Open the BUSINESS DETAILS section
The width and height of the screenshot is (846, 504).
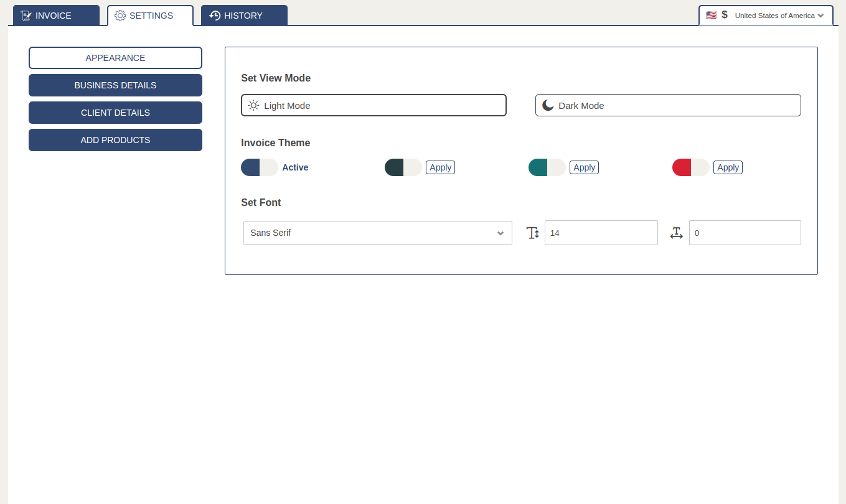(115, 85)
